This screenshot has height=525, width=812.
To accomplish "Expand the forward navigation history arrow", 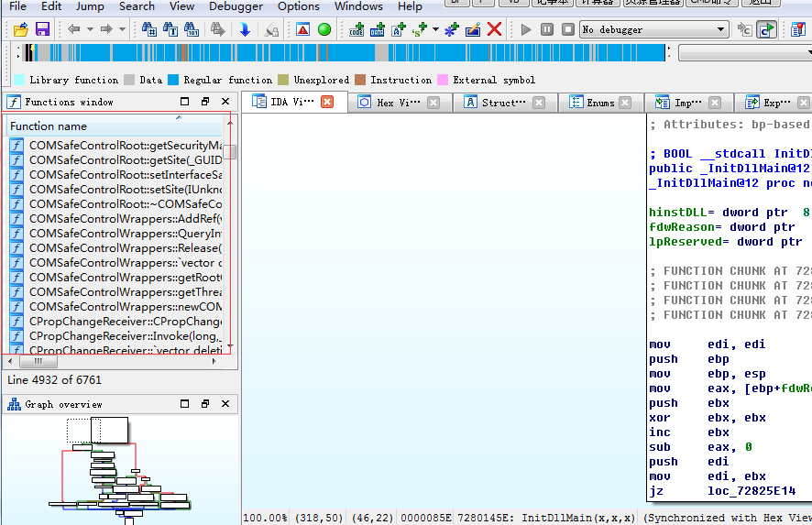I will [x=122, y=29].
